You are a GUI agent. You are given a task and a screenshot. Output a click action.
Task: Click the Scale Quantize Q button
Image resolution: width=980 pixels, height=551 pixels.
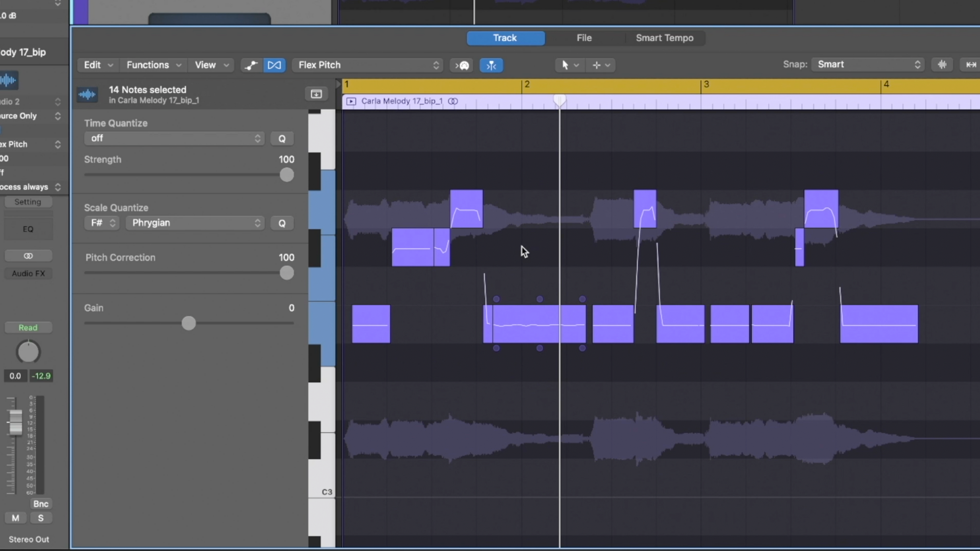tap(282, 223)
